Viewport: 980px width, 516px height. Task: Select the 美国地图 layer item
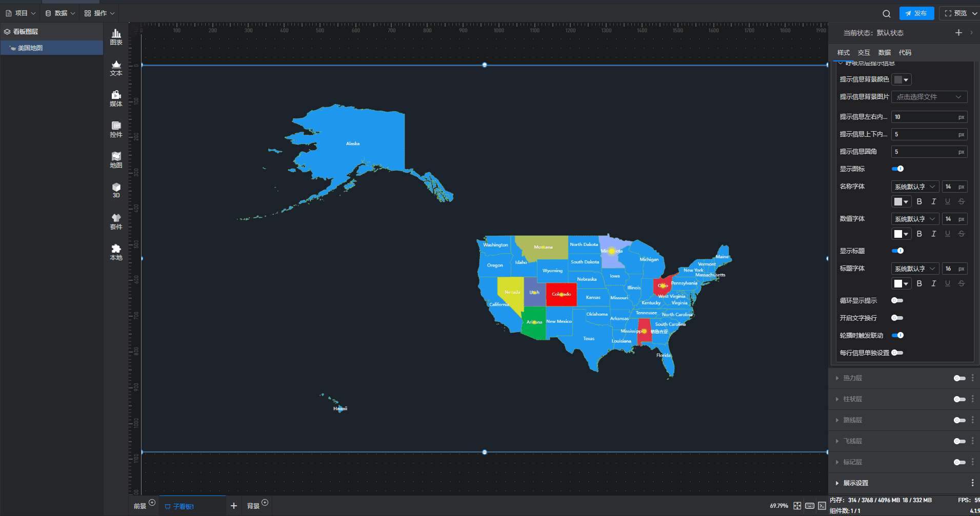coord(30,48)
